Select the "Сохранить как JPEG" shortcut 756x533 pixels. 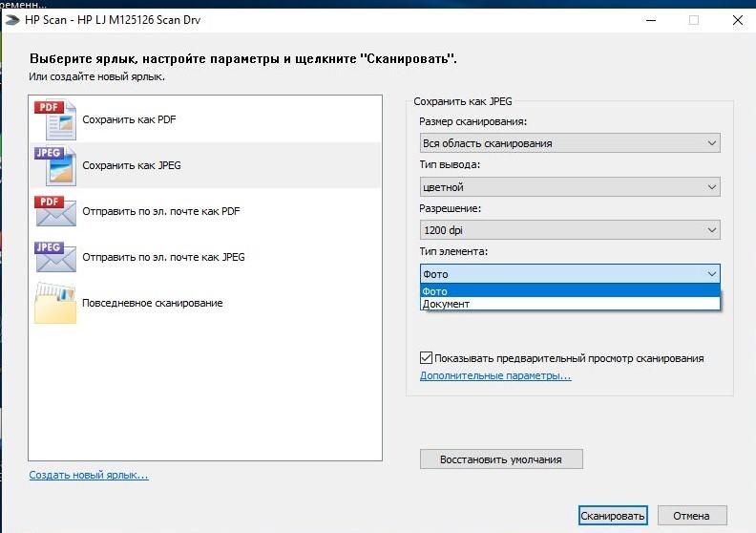205,165
